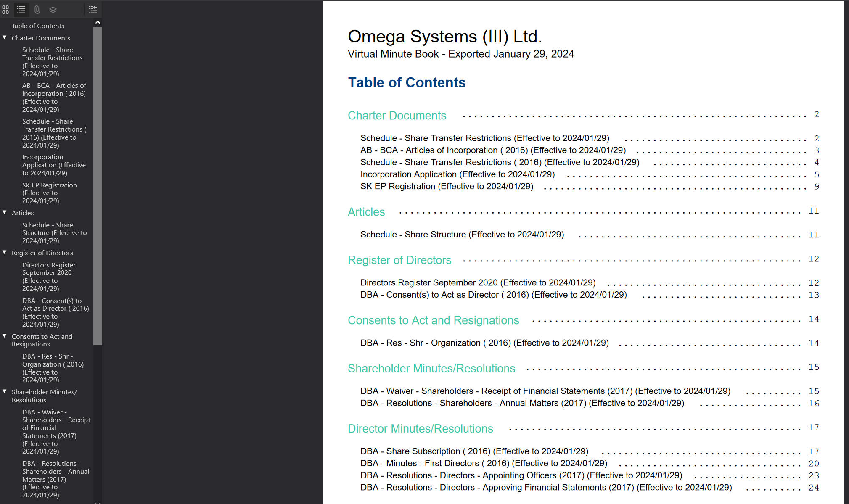Select the document outline view icon

click(21, 9)
